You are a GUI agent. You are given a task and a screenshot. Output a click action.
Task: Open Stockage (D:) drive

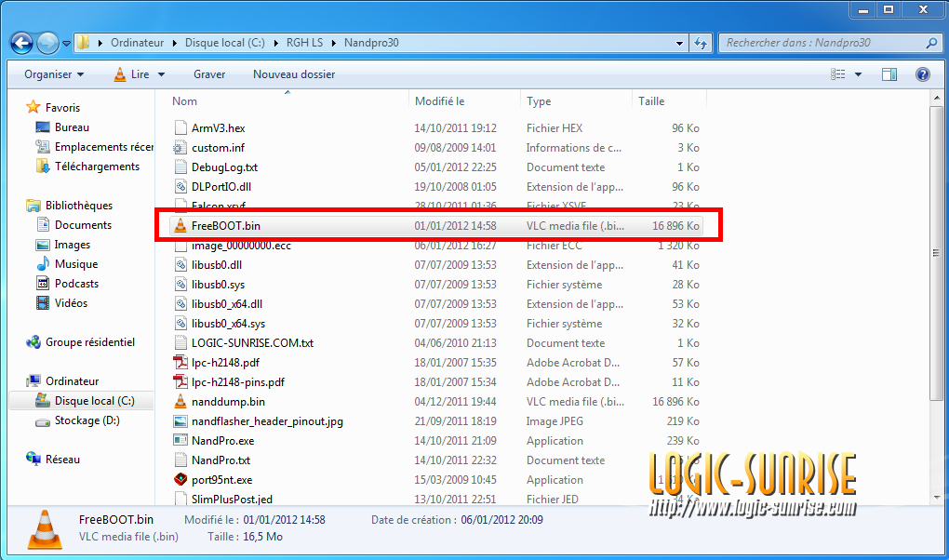(x=77, y=420)
